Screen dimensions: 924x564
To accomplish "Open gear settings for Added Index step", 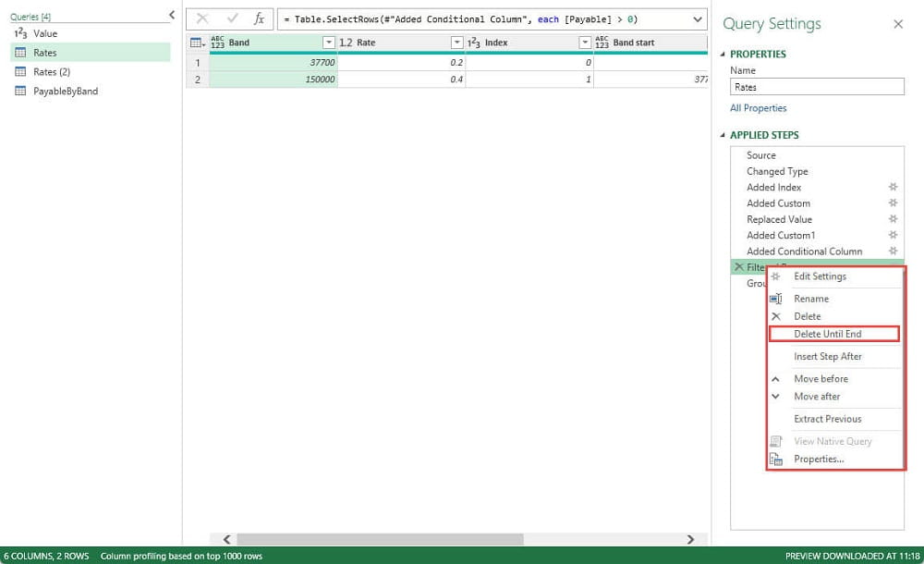I will click(893, 188).
